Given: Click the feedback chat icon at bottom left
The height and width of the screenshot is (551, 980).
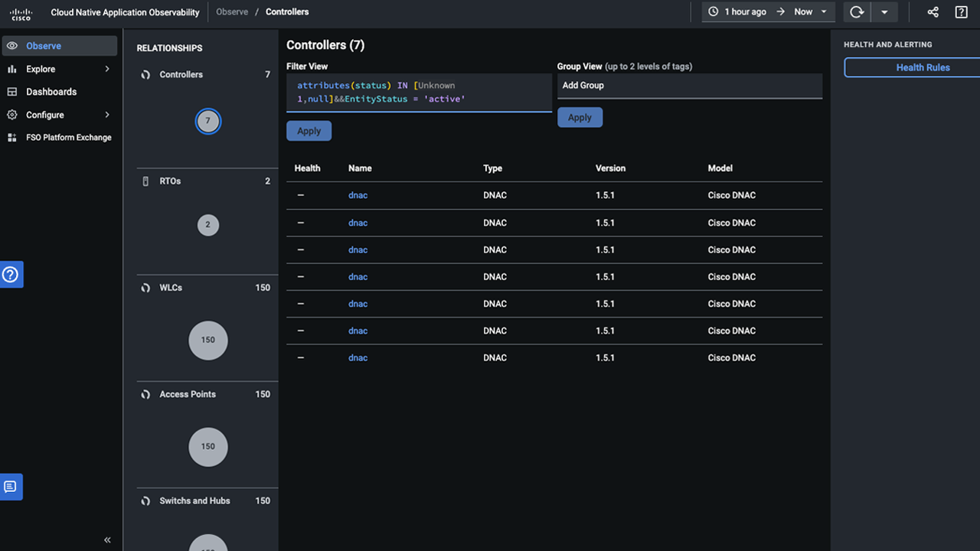Looking at the screenshot, I should (11, 487).
